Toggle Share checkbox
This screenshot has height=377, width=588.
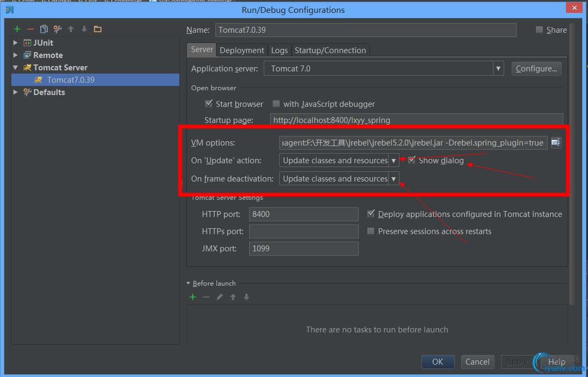click(x=539, y=30)
